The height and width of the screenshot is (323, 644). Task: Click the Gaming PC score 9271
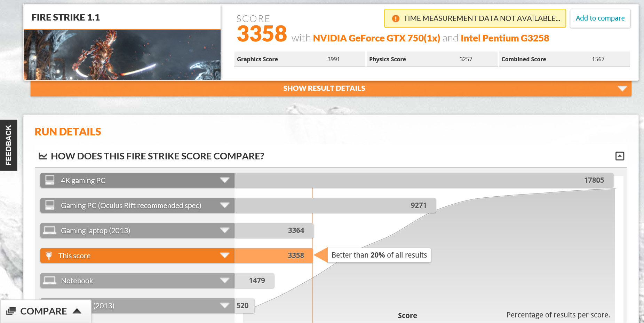click(419, 205)
